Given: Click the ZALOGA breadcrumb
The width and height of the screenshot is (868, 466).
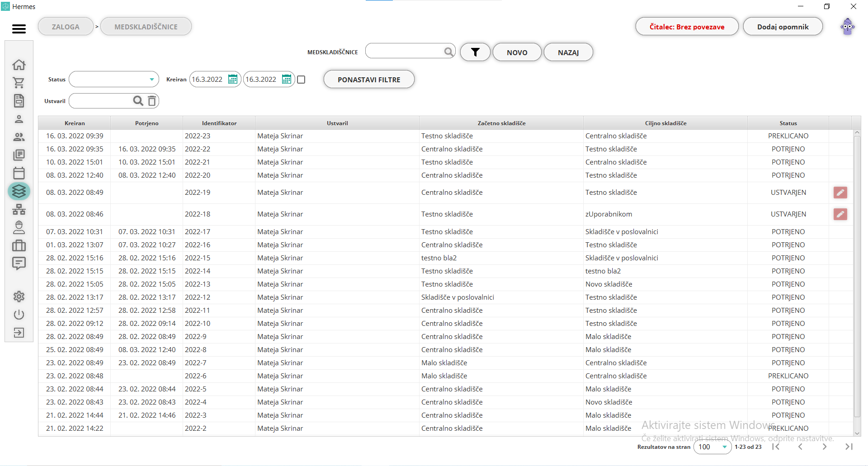Looking at the screenshot, I should point(66,27).
